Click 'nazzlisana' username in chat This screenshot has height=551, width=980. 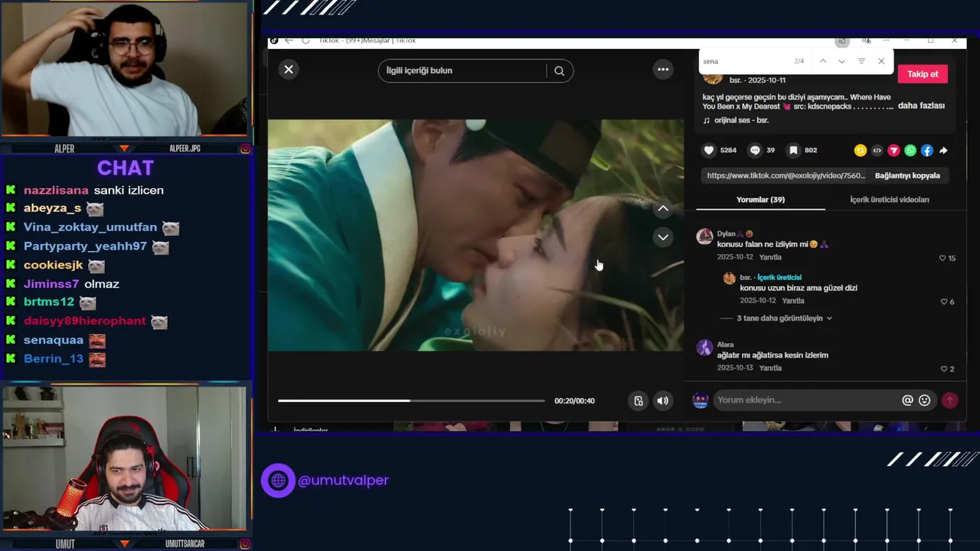[57, 191]
